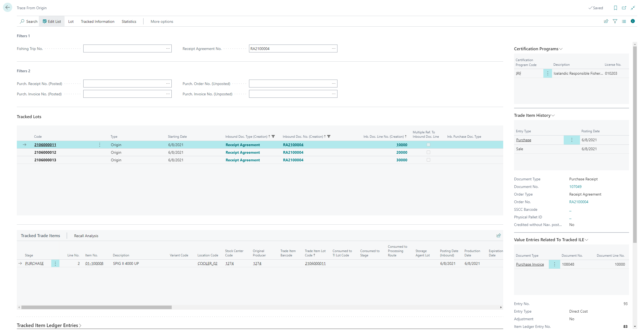This screenshot has width=644, height=333.
Task: Open Certification Programs dropdown chevron
Action: pyautogui.click(x=561, y=49)
